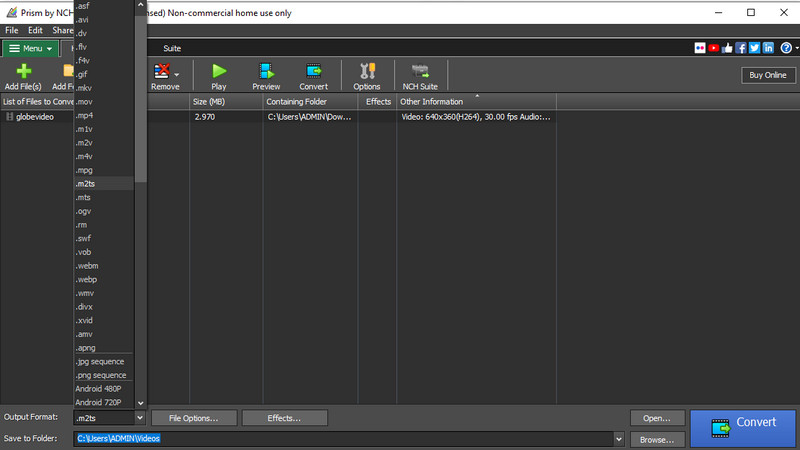Select .webm from the format list
Viewport: 800px width, 450px height.
point(87,266)
